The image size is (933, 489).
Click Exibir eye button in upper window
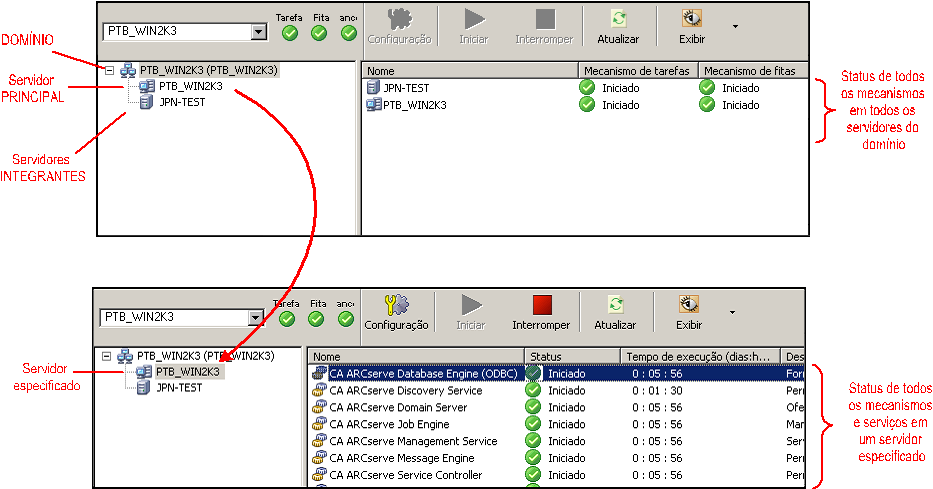[x=692, y=27]
